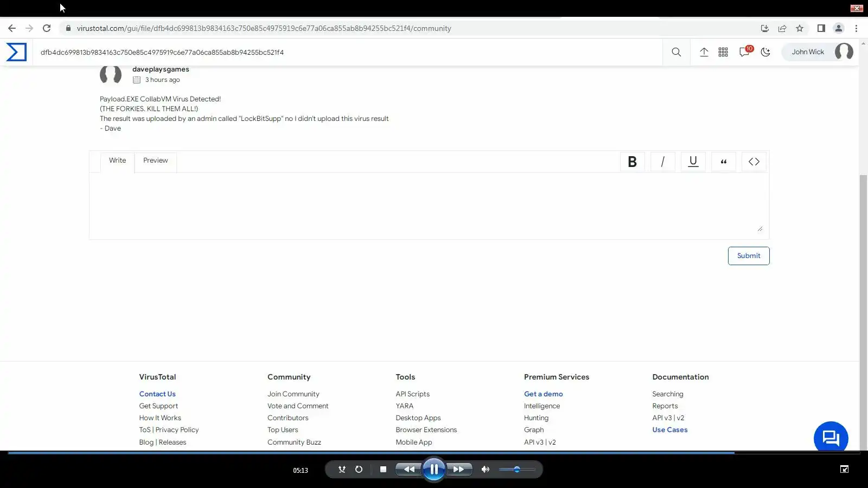Apply bold formatting in comment editor

(632, 162)
